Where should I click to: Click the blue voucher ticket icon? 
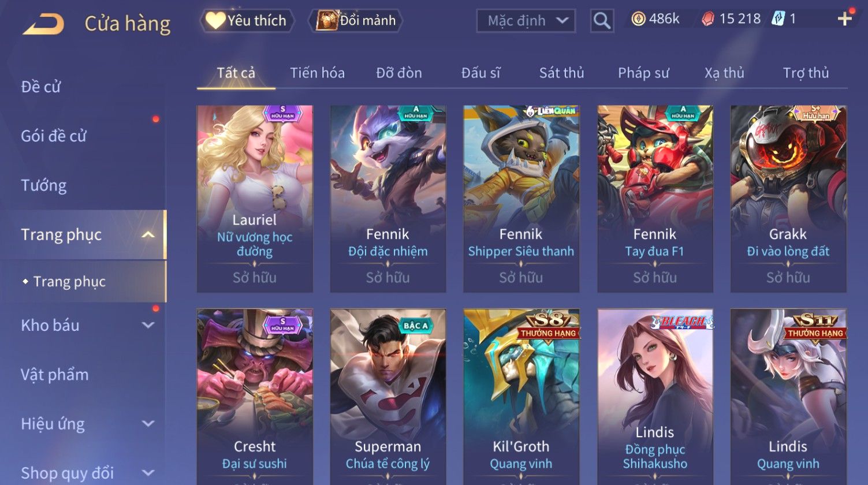click(x=778, y=19)
